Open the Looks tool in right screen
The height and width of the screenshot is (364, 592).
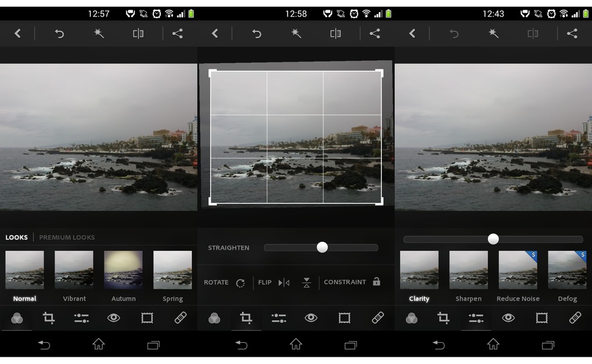click(x=411, y=318)
